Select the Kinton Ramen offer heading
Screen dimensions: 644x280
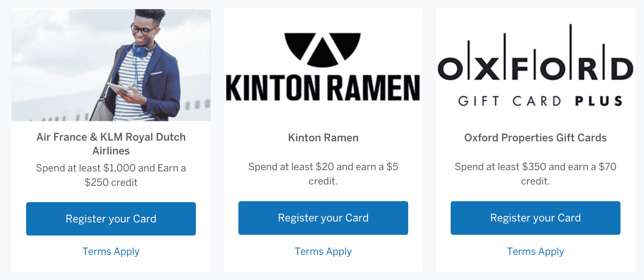pos(323,138)
